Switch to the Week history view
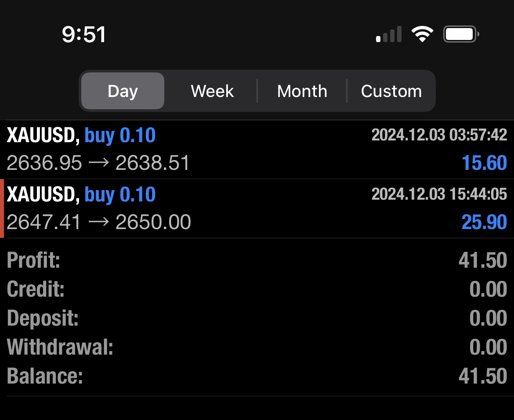Image resolution: width=514 pixels, height=420 pixels. (212, 91)
